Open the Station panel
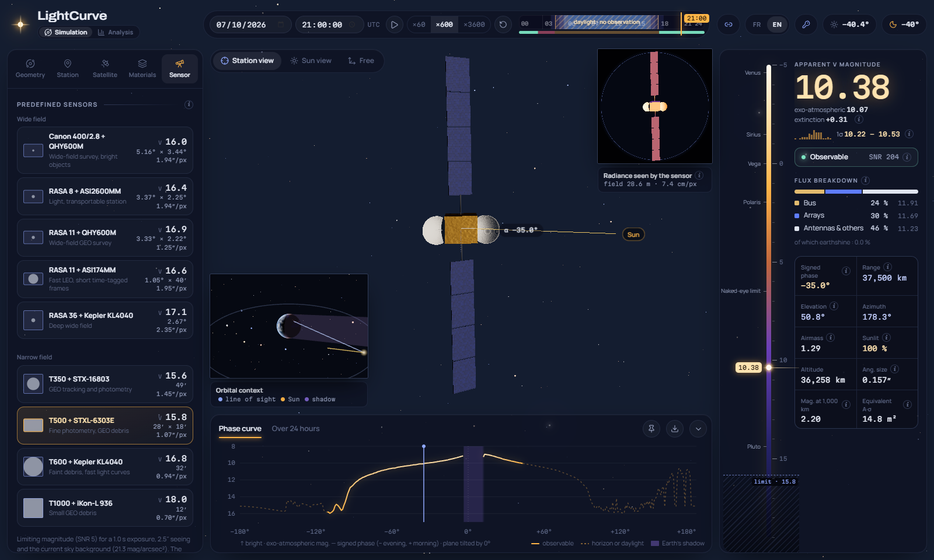 (68, 68)
